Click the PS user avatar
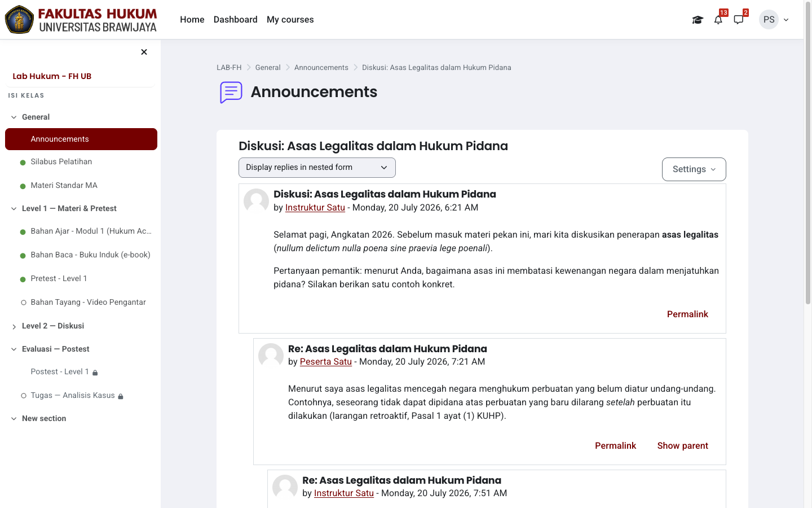Screen dimensions: 812x508 [769, 19]
